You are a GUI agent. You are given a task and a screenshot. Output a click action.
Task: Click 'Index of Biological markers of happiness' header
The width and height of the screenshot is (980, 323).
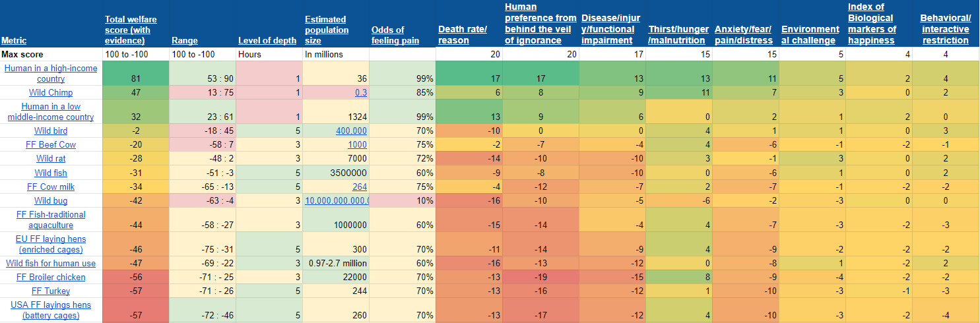click(x=871, y=24)
